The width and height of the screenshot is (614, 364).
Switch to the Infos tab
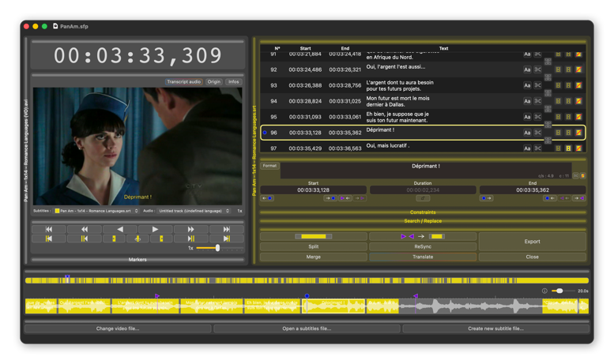click(x=234, y=82)
